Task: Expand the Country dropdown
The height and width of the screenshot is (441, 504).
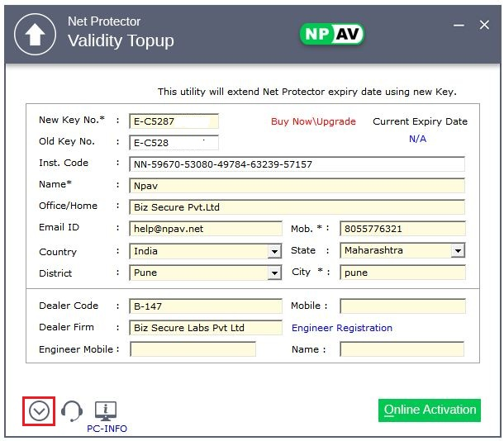Action: coord(274,251)
